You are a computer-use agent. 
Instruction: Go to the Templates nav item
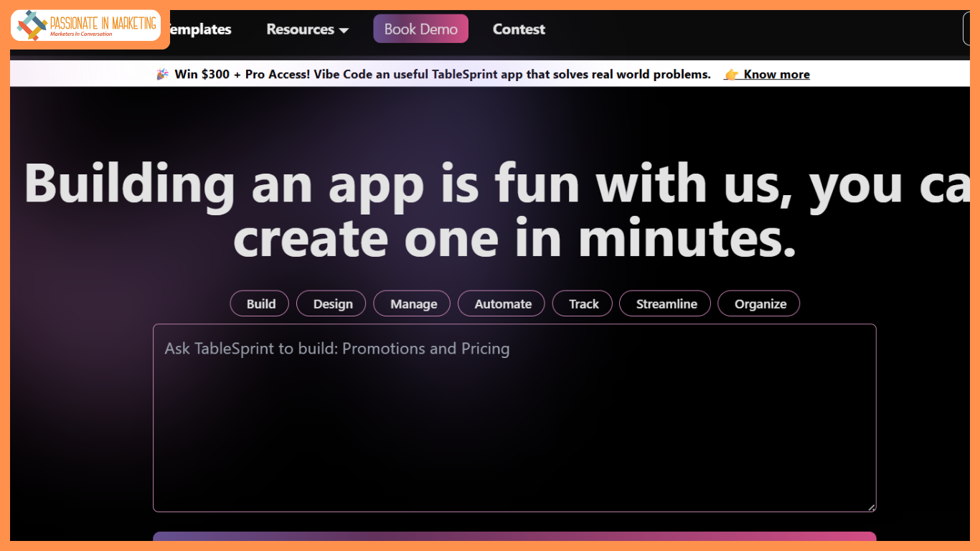tap(199, 29)
